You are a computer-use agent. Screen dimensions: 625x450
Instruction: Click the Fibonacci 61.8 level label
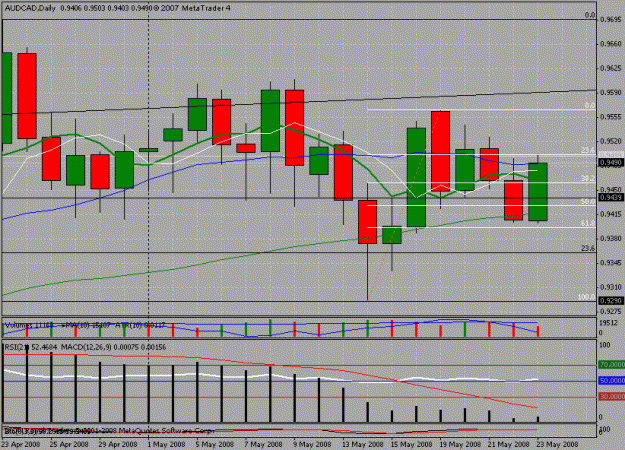click(x=588, y=224)
